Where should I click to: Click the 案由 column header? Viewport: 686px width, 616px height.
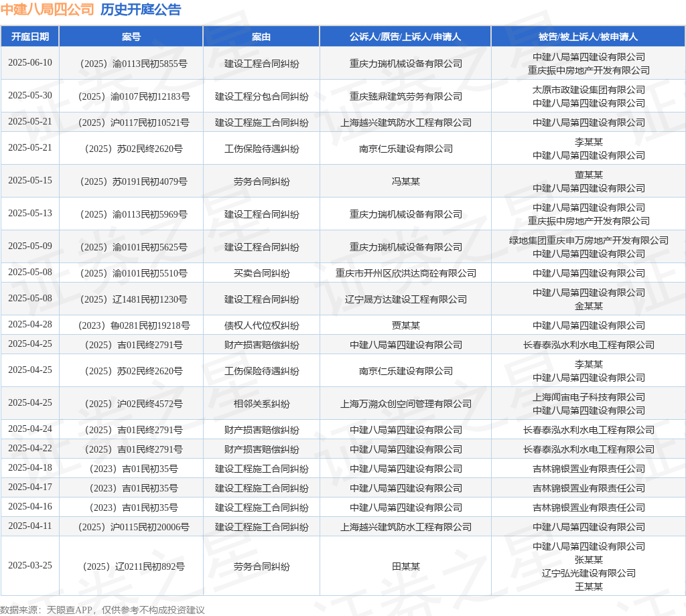[261, 37]
